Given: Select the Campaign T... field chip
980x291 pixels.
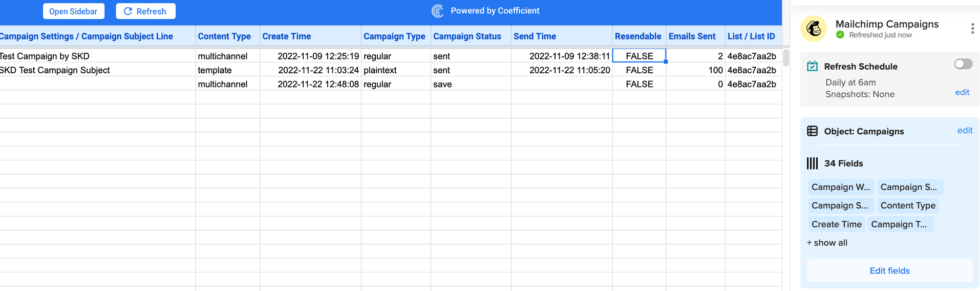Looking at the screenshot, I should tap(900, 224).
